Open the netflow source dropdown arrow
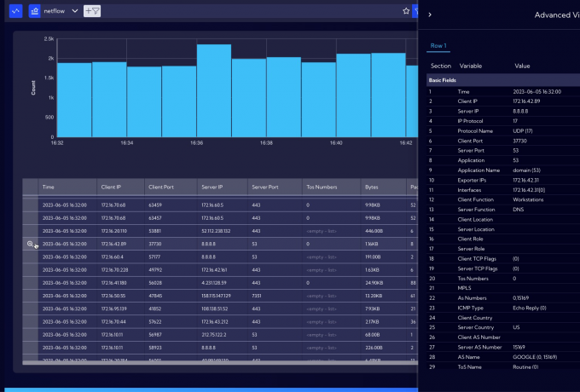The width and height of the screenshot is (580, 392). [x=75, y=11]
